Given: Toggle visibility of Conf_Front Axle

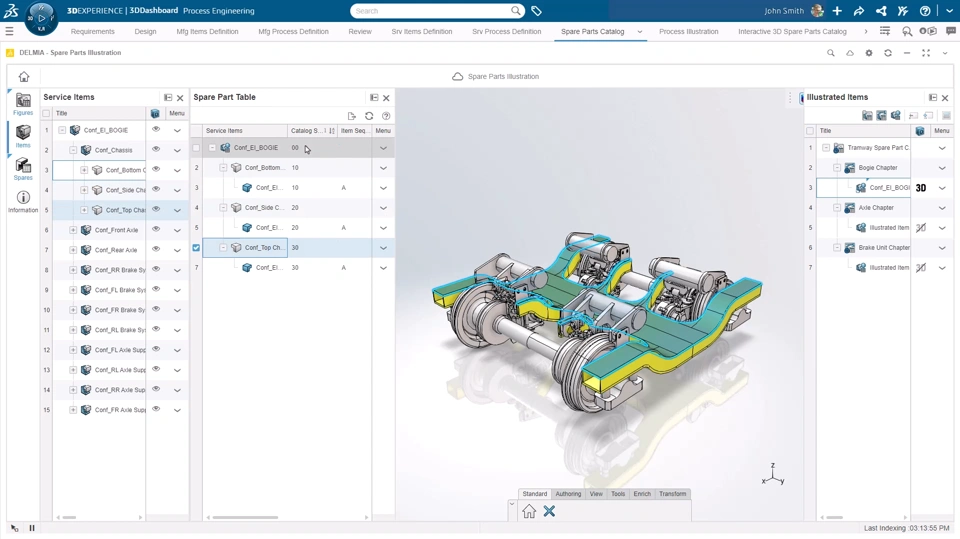Looking at the screenshot, I should (156, 229).
